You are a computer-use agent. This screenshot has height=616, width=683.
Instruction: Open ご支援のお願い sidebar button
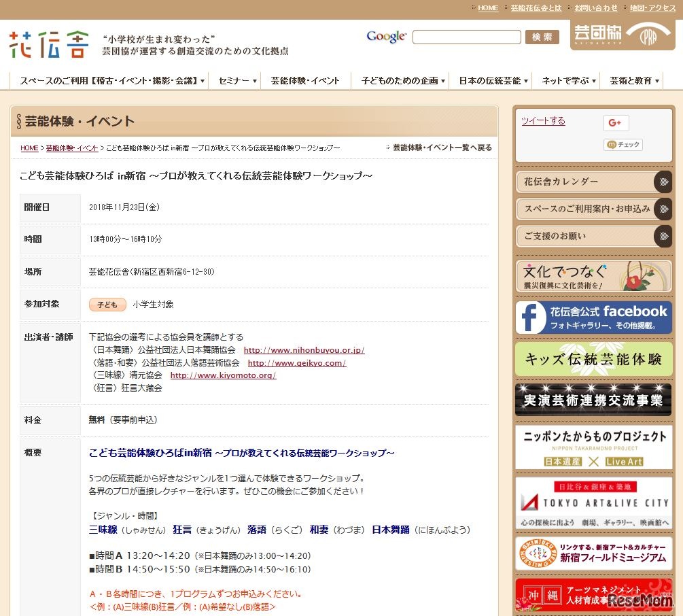[x=594, y=236]
